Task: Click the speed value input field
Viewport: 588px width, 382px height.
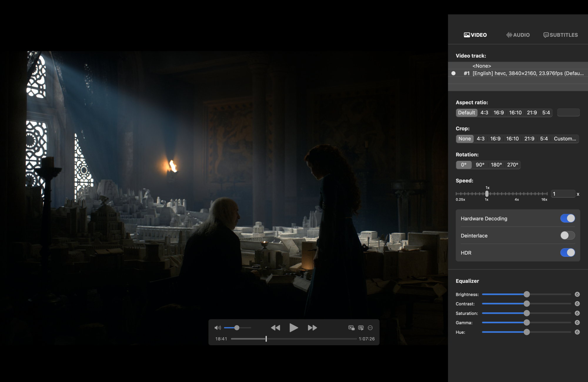Action: (563, 194)
